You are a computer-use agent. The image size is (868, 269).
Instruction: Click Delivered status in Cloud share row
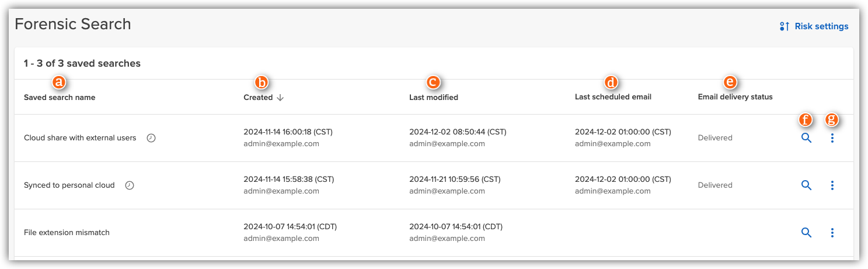pyautogui.click(x=715, y=138)
